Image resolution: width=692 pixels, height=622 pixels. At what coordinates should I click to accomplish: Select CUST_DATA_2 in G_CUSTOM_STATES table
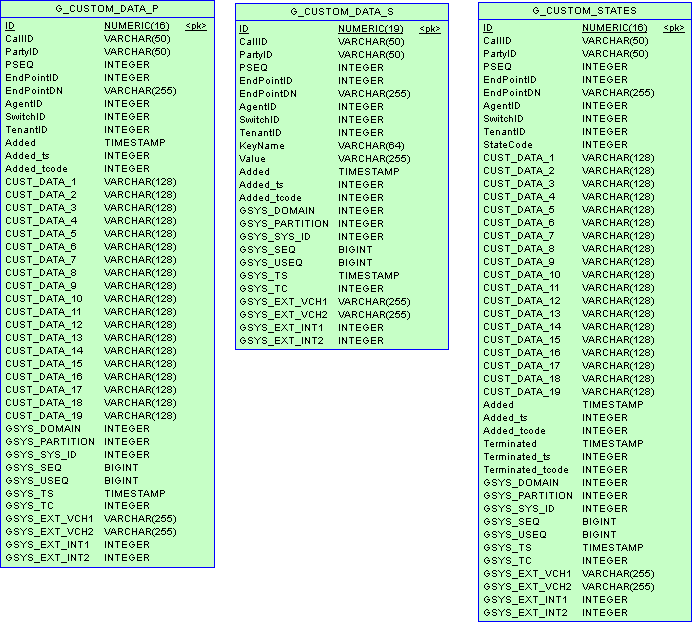pyautogui.click(x=519, y=171)
